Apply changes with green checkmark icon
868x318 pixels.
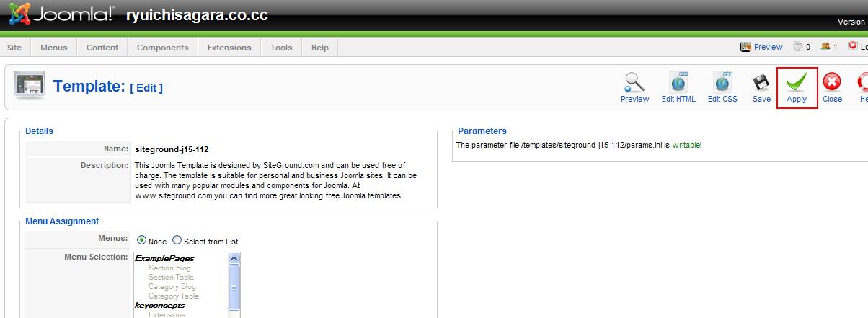click(797, 82)
